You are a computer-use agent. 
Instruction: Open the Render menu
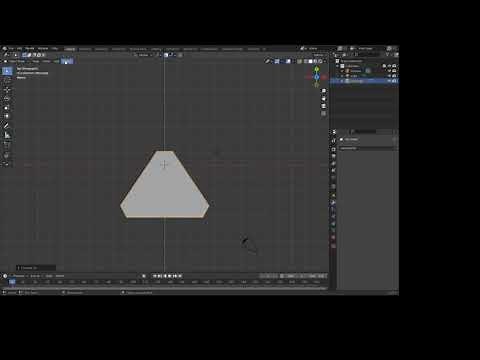(x=30, y=49)
